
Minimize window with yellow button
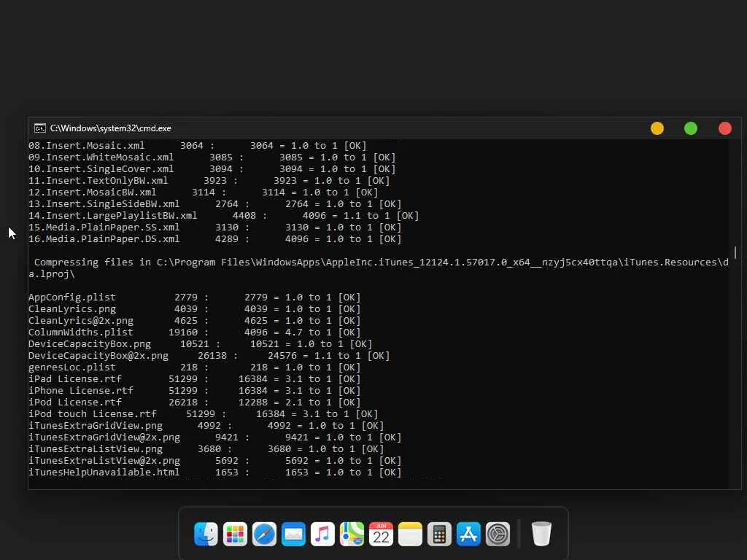[657, 128]
